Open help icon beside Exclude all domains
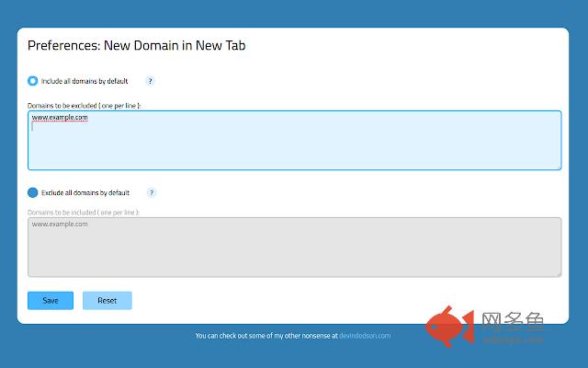The image size is (588, 368). [x=152, y=192]
